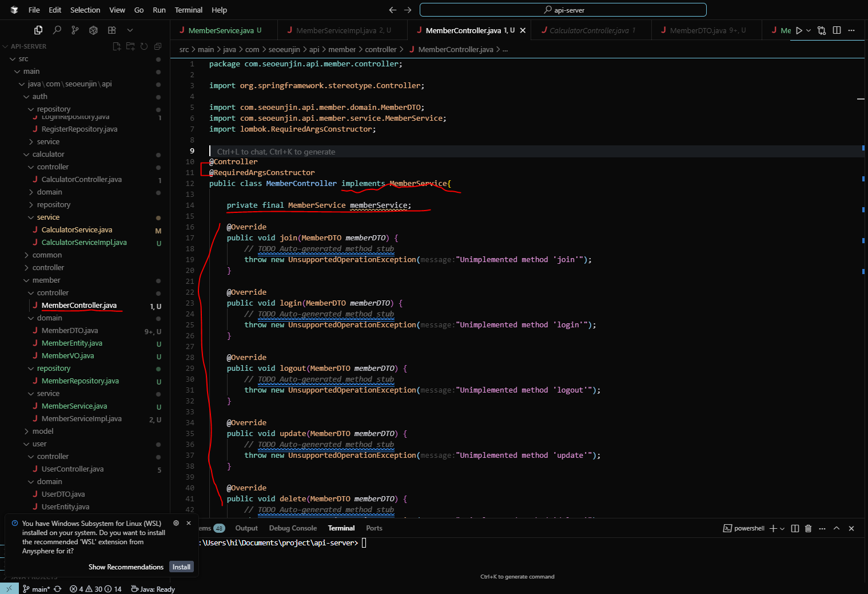Click Show Recommendations link
This screenshot has height=594, width=868.
click(x=126, y=567)
